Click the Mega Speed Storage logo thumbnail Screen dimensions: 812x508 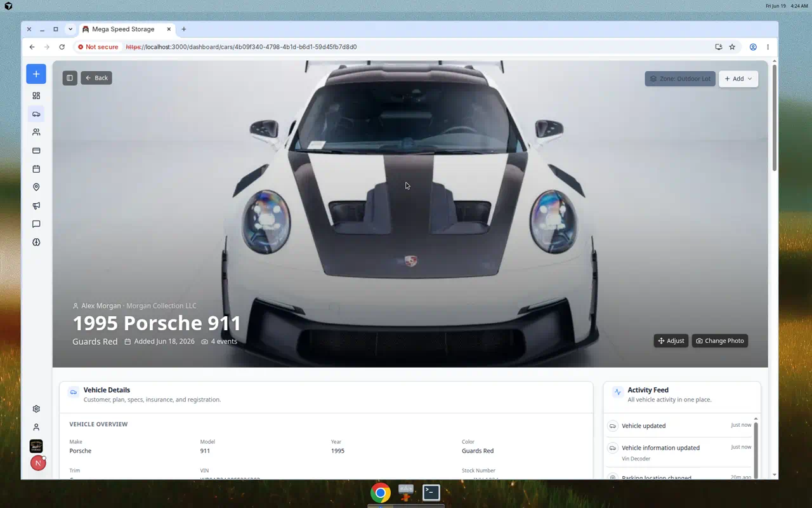[x=36, y=446]
